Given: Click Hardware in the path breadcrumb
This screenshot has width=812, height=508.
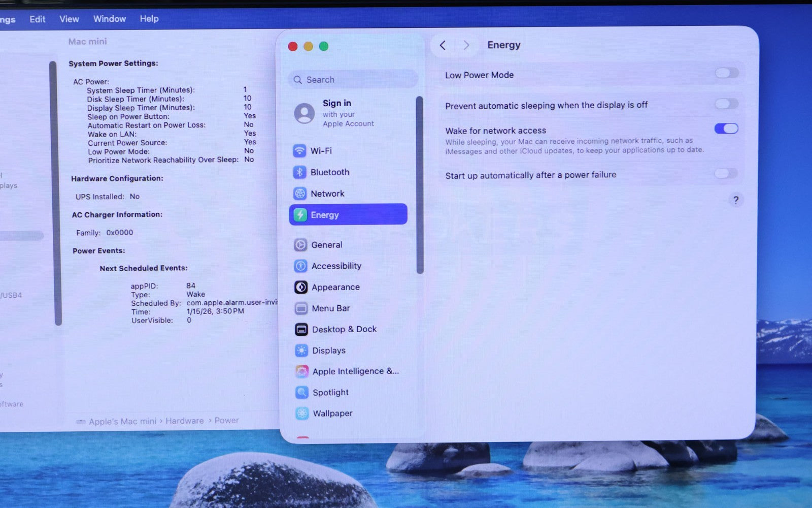Looking at the screenshot, I should 184,421.
